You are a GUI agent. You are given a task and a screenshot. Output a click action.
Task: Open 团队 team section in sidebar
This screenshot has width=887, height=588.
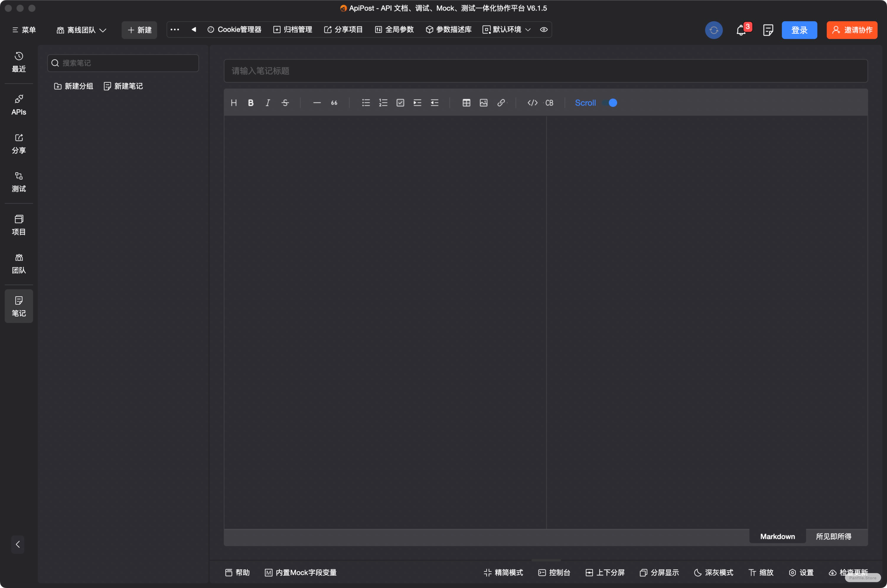coord(19,264)
